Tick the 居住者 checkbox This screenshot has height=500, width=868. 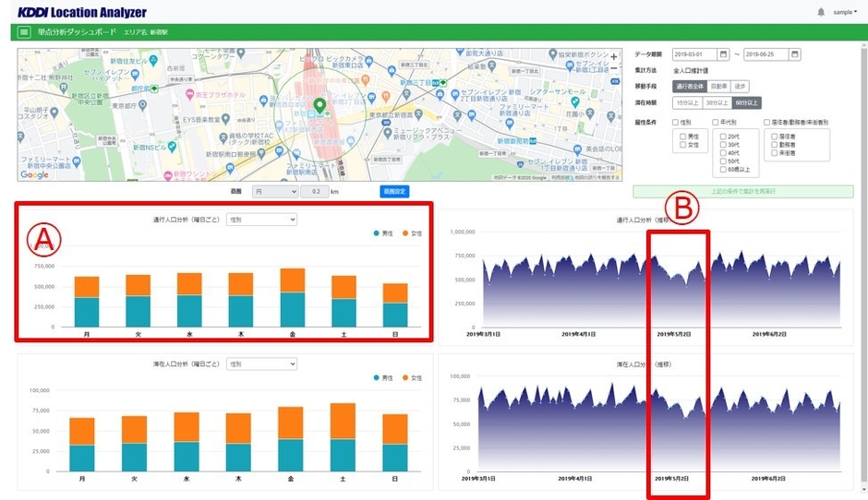pos(774,136)
